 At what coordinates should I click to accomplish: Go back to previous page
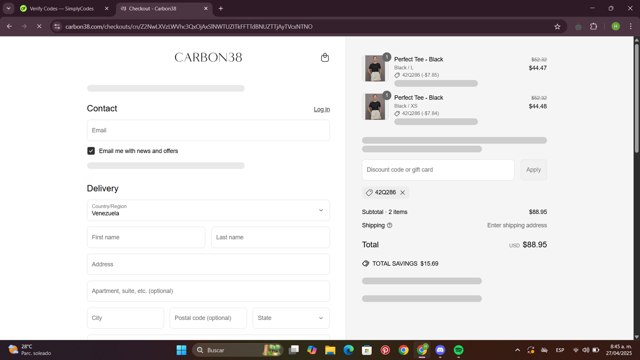(x=9, y=27)
